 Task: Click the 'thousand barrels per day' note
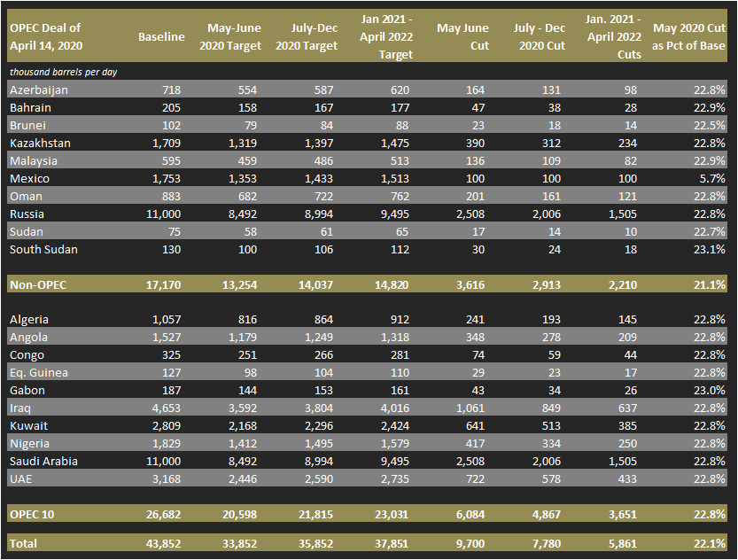(63, 72)
